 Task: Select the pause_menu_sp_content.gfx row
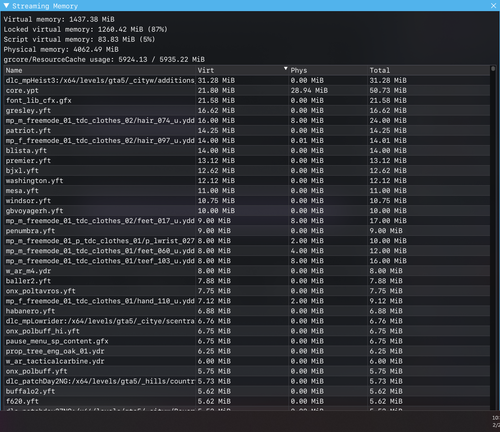(247, 341)
